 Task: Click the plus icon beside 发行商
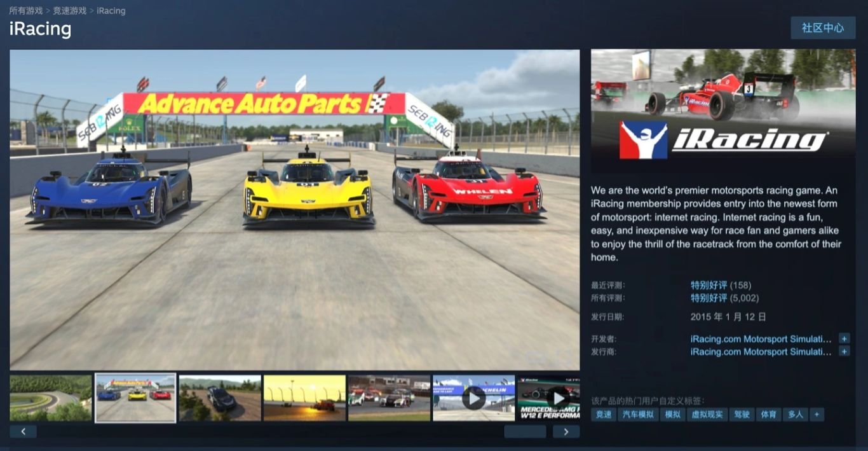[x=844, y=351]
